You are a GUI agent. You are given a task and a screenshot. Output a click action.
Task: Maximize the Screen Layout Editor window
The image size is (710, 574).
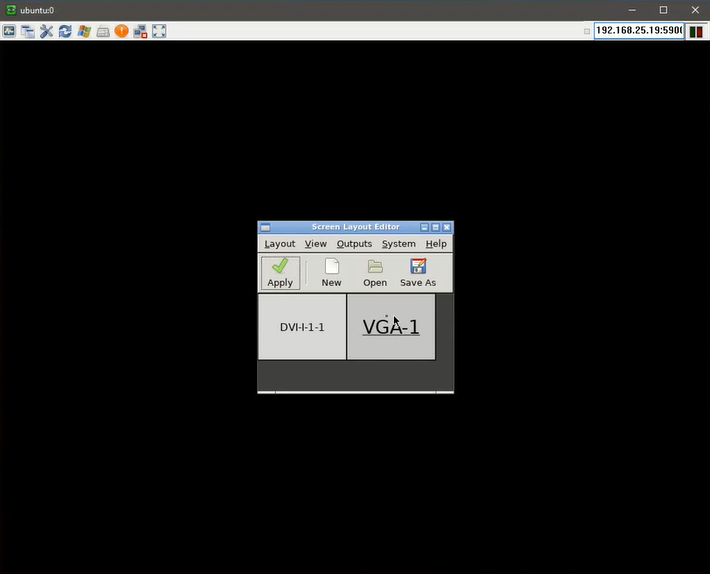pos(436,227)
